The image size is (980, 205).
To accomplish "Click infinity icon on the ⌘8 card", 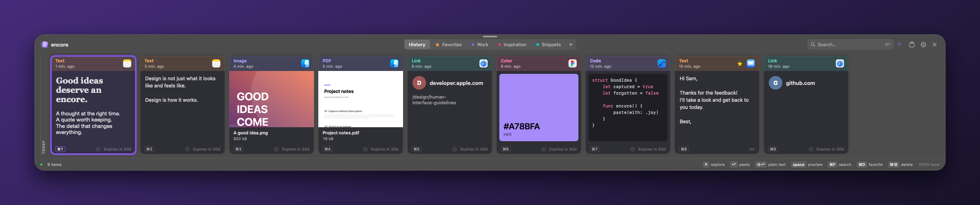I will [752, 149].
